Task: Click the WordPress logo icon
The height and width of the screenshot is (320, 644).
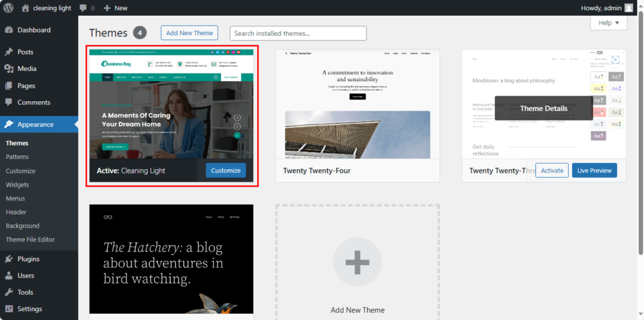Action: pos(8,8)
